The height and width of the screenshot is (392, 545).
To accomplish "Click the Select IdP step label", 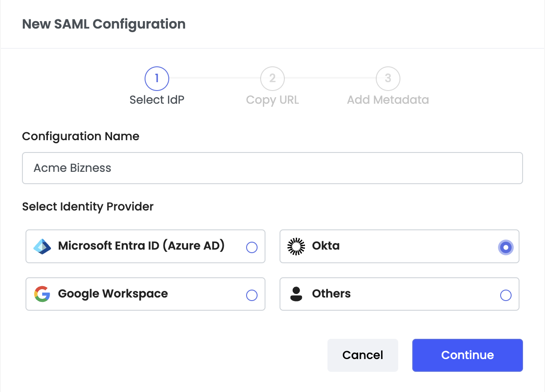I will point(157,100).
